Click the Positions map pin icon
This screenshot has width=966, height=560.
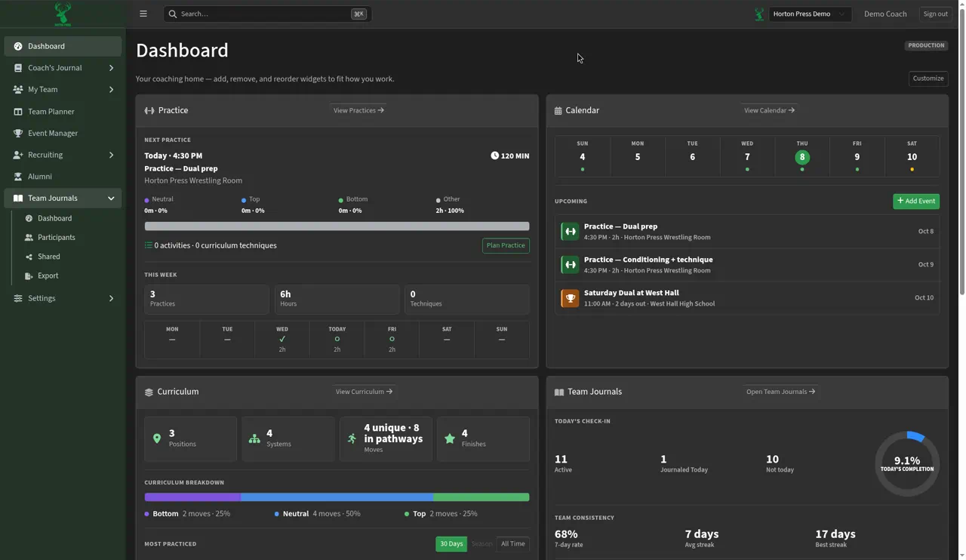point(157,438)
